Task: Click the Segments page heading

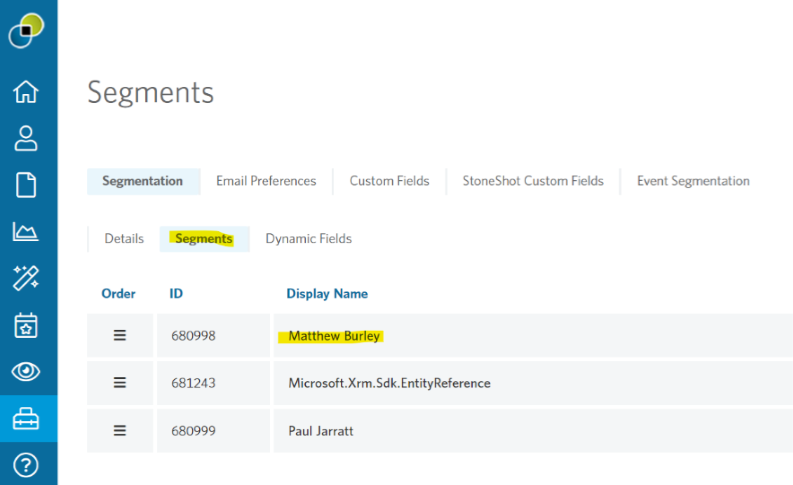Action: pos(151,93)
